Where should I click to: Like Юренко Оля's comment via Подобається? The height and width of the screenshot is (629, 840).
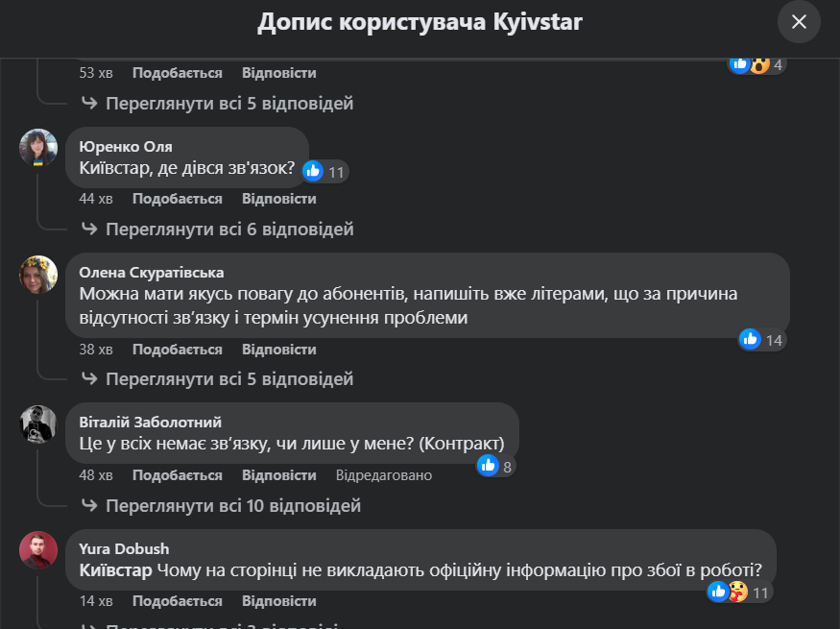pos(177,199)
